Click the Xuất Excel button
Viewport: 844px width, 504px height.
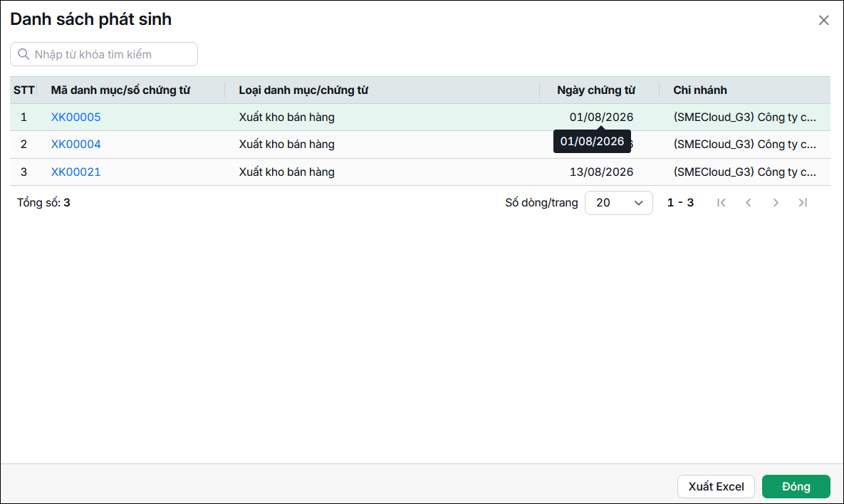point(716,486)
